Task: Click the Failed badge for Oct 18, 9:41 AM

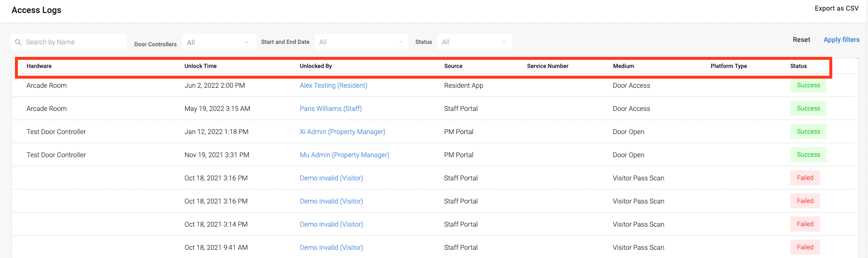Action: (x=805, y=247)
